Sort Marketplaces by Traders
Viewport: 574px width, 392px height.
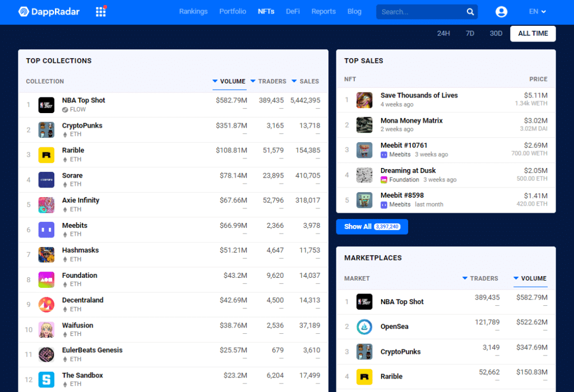[480, 278]
